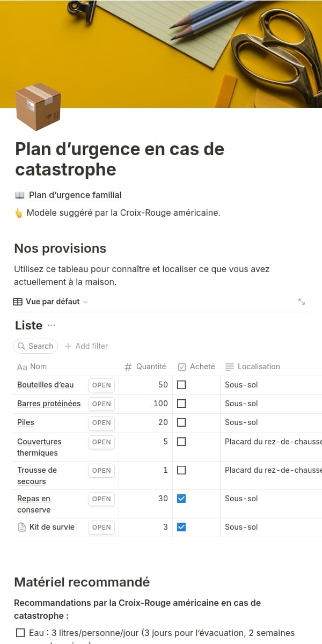The width and height of the screenshot is (322, 644).
Task: Open the Plan d'urgence familial link
Action: (x=75, y=195)
